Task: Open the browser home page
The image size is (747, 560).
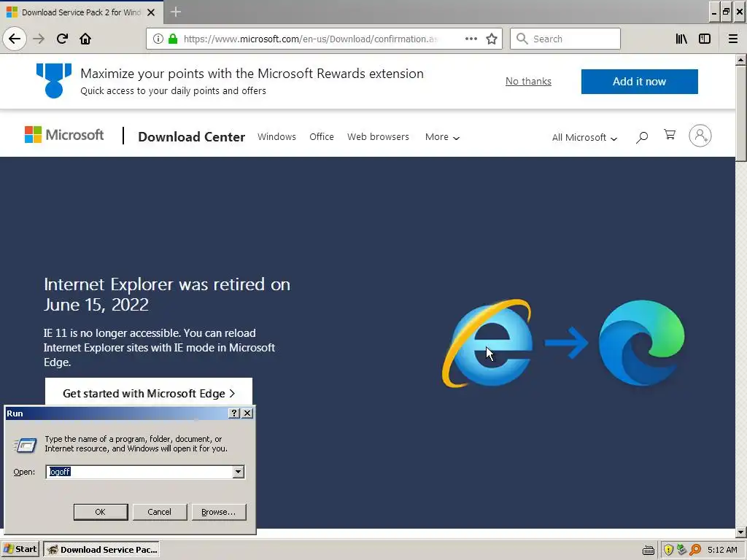Action: pyautogui.click(x=85, y=39)
